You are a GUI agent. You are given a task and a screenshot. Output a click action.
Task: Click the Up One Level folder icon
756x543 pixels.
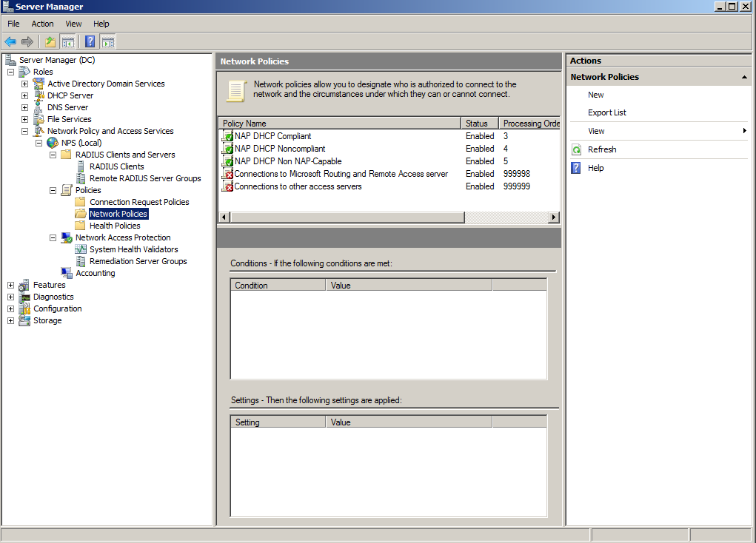(50, 42)
